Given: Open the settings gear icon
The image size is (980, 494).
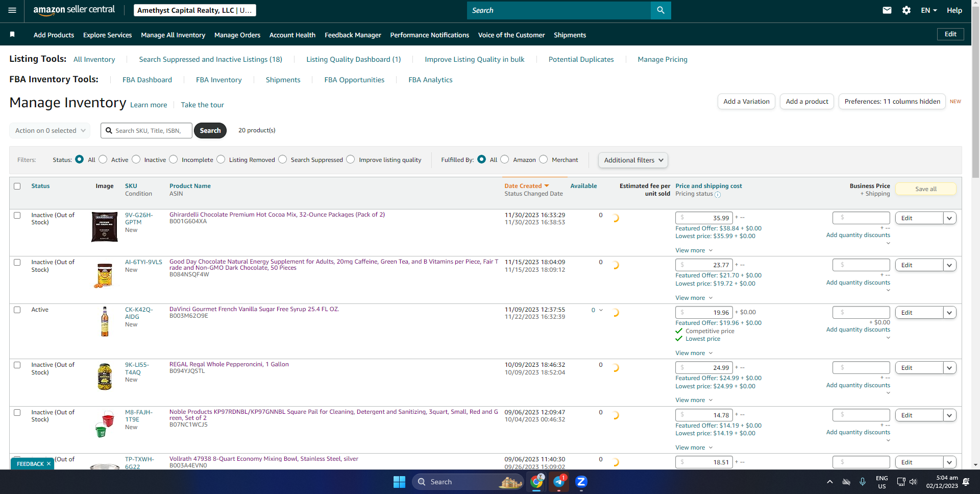Looking at the screenshot, I should [x=906, y=10].
